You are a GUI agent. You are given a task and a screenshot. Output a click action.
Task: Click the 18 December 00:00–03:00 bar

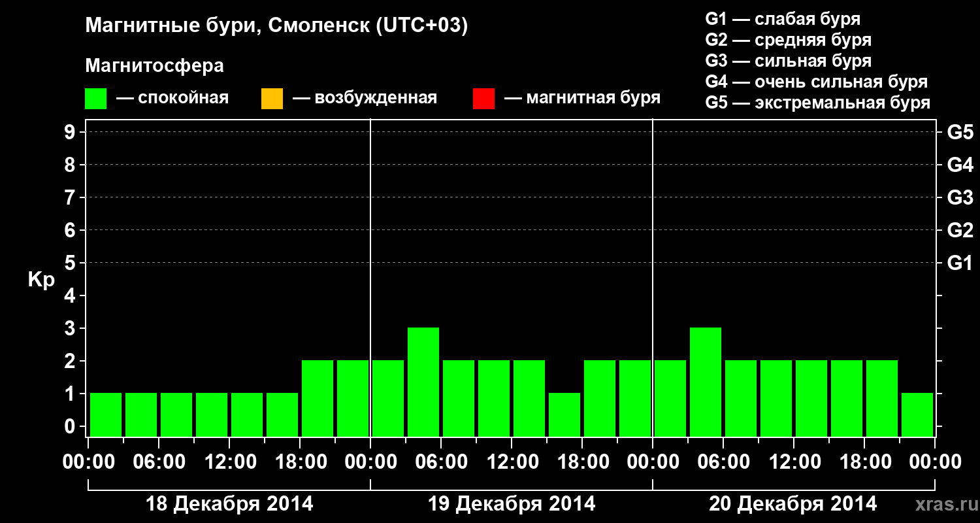pos(106,414)
